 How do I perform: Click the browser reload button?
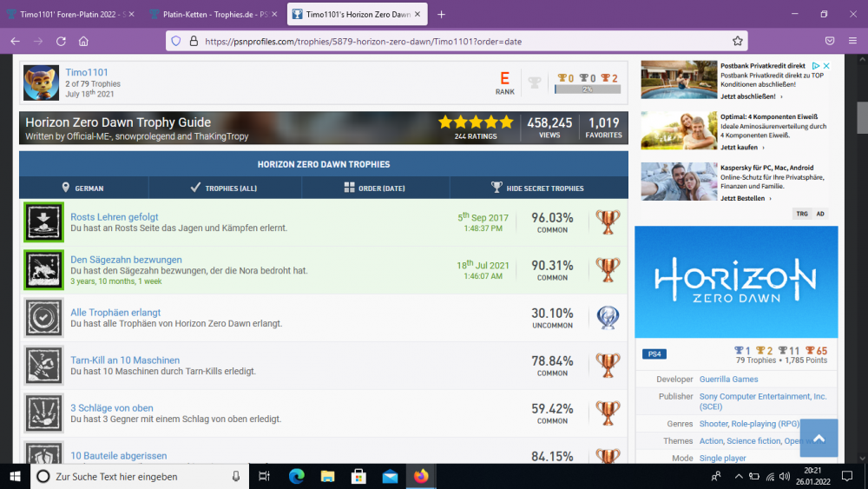click(x=61, y=41)
